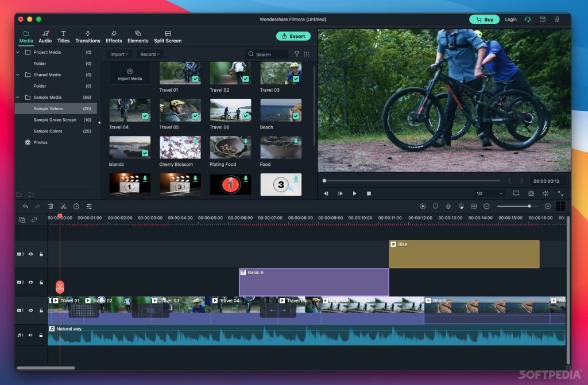This screenshot has height=385, width=588.
Task: Click the preview volume speaker icon
Action: [546, 193]
